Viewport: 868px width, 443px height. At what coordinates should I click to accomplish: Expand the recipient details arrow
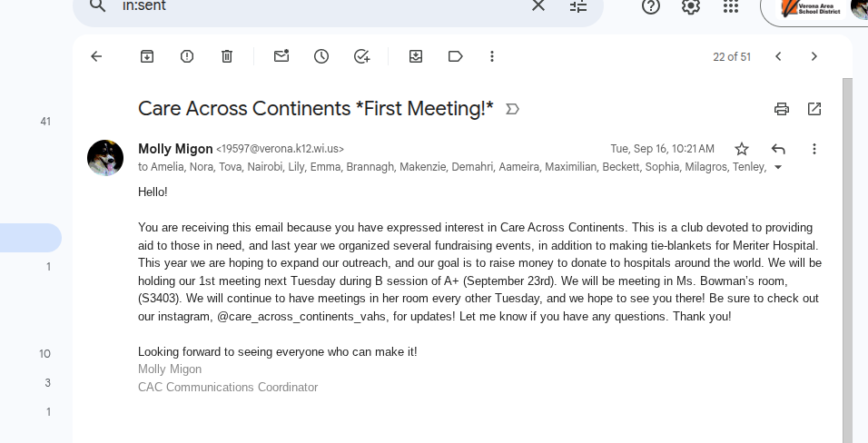point(777,167)
